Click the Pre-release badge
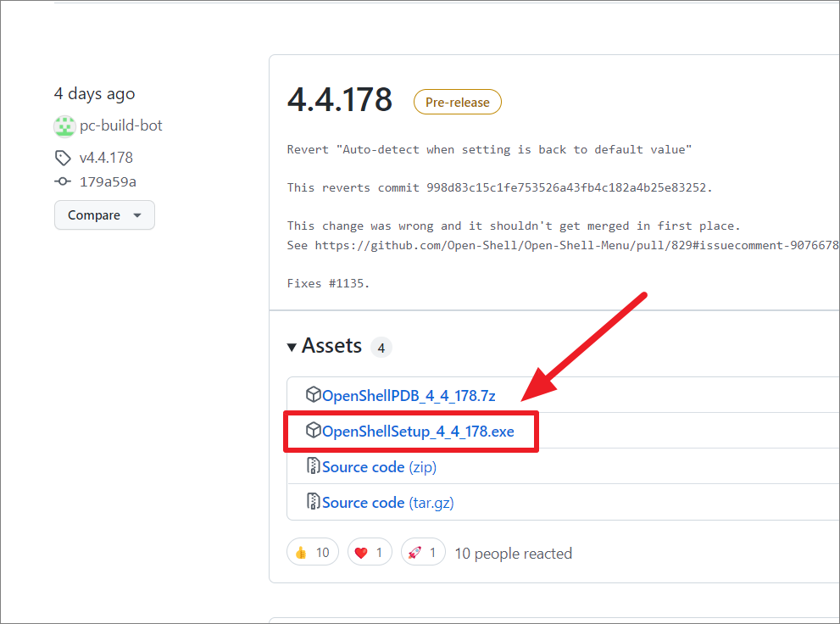 click(x=458, y=102)
